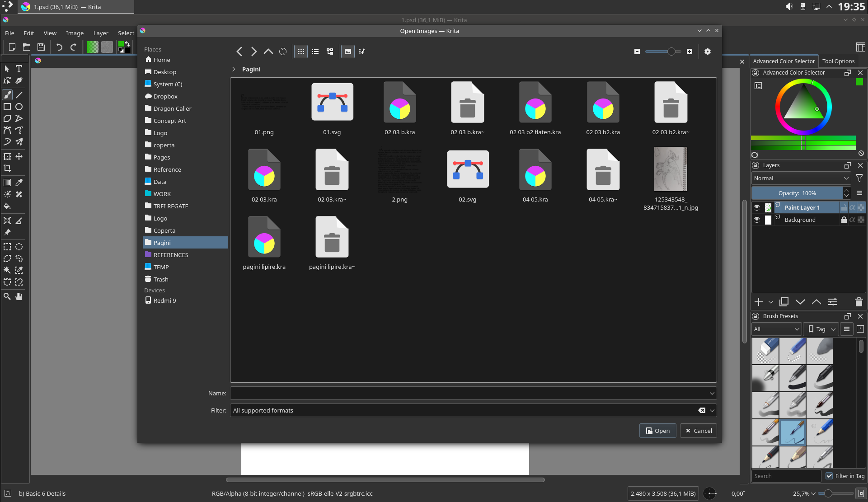
Task: Delete layer with trash icon
Action: tap(859, 302)
